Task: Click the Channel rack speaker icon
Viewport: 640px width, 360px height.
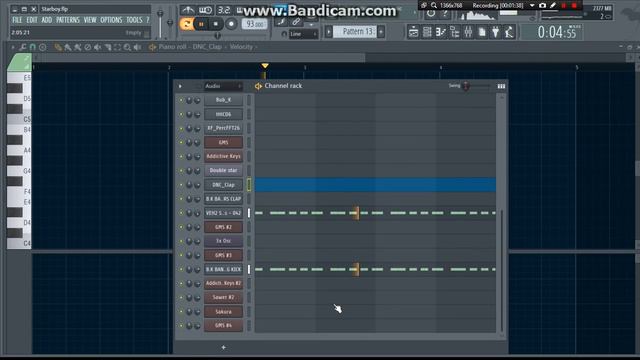Action: [x=258, y=86]
